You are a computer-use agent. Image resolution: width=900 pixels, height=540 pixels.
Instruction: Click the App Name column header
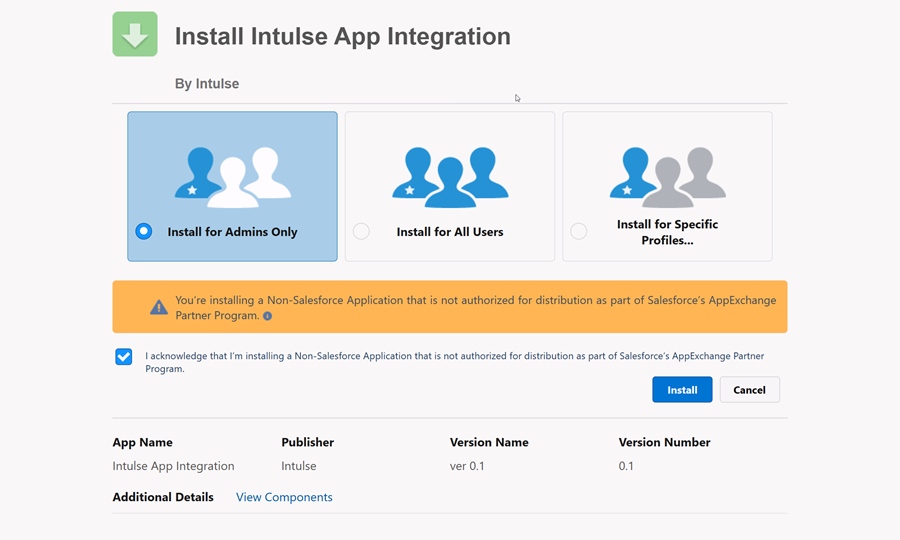pos(142,442)
